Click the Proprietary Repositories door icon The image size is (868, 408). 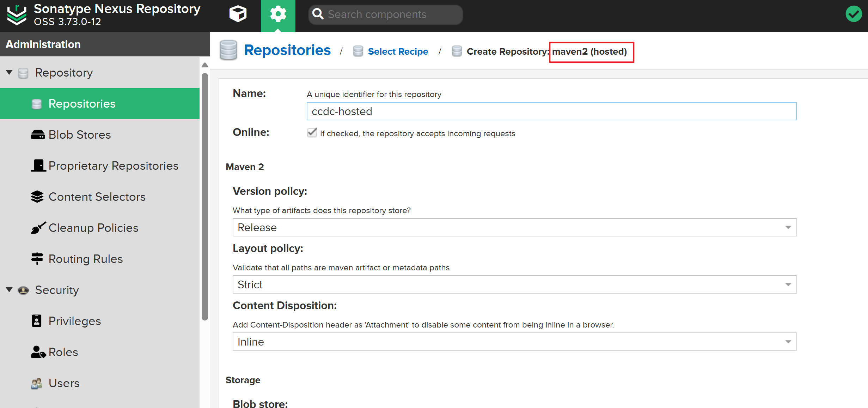coord(38,165)
